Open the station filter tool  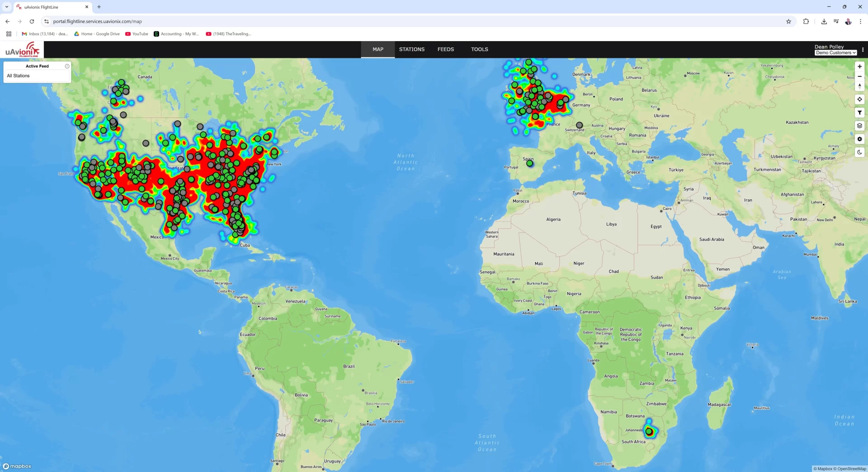pos(859,113)
